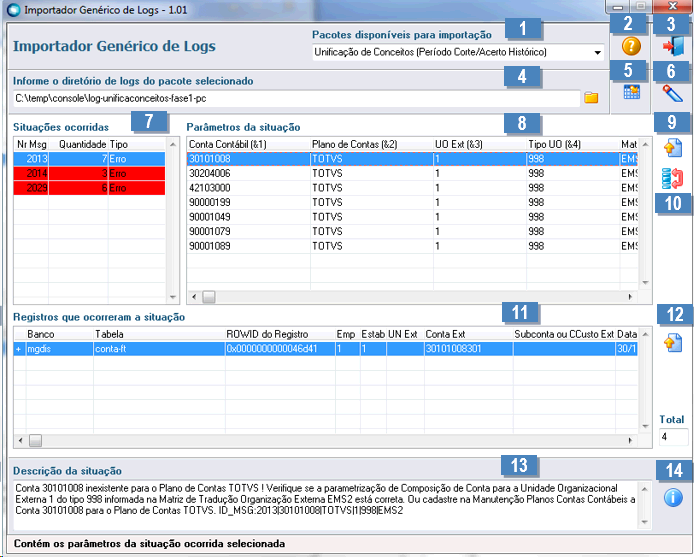The image size is (694, 557).
Task: Click the Total value field
Action: tap(673, 437)
